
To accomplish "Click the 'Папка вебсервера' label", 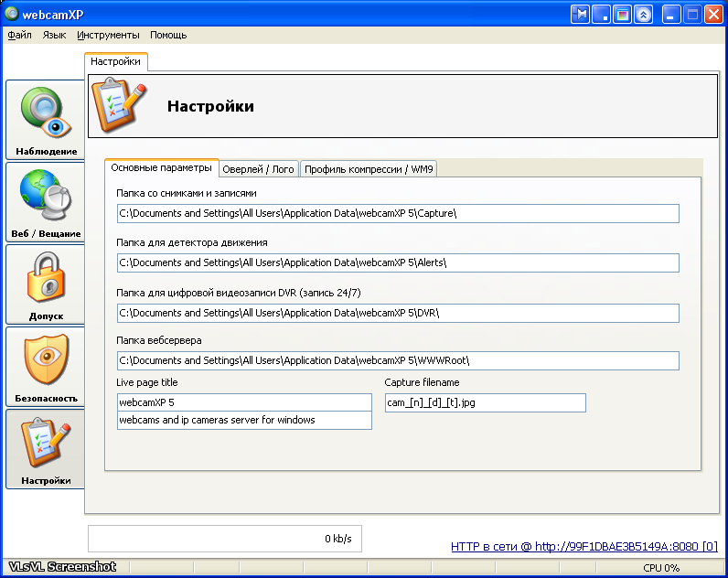I will [159, 340].
